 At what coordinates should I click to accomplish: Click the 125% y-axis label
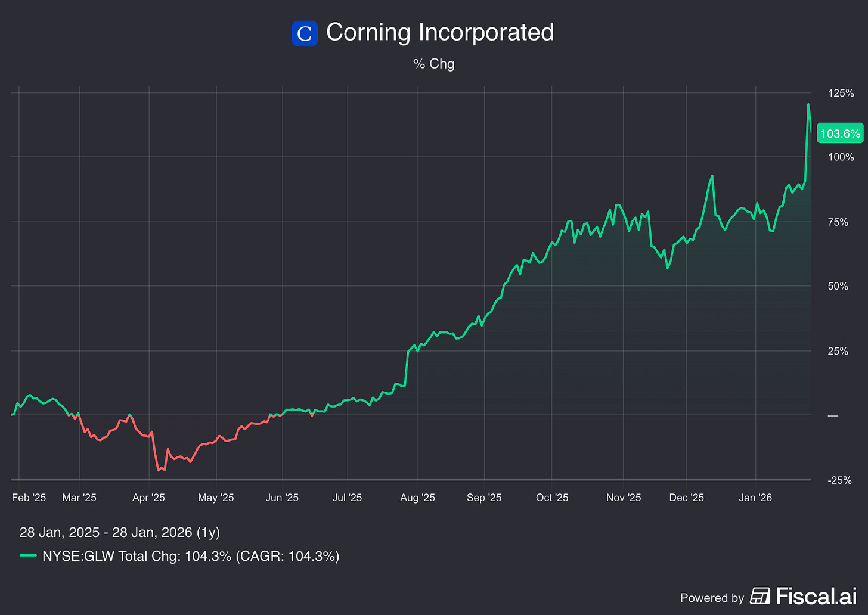click(841, 93)
